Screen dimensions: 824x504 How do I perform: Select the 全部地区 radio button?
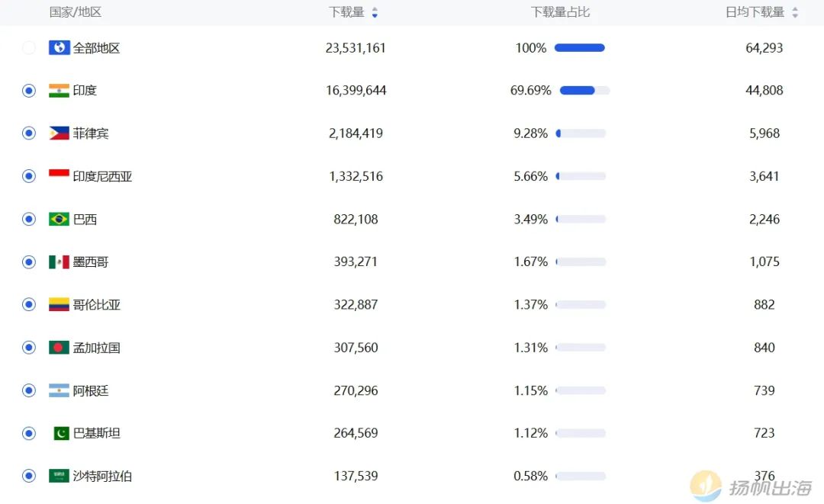click(x=29, y=48)
